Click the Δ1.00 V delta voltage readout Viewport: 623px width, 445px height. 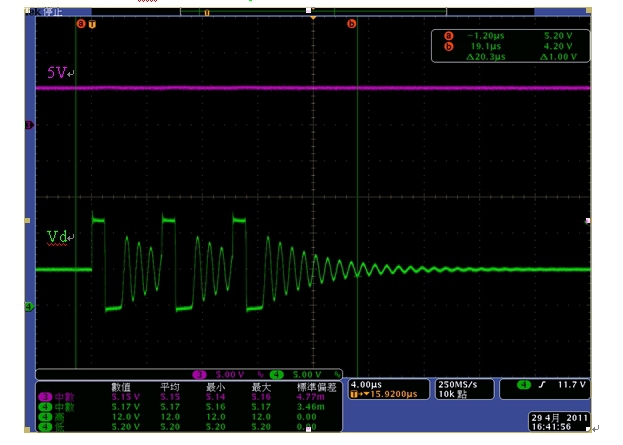pyautogui.click(x=558, y=57)
